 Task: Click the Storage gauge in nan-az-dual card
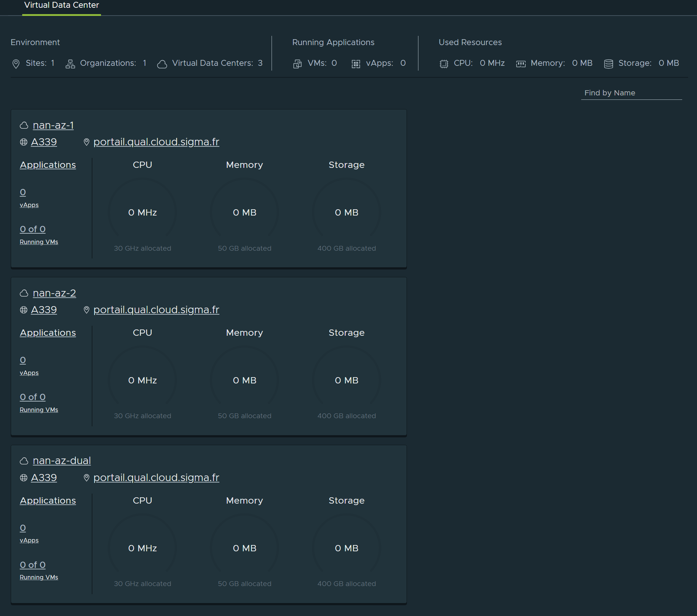pyautogui.click(x=347, y=548)
